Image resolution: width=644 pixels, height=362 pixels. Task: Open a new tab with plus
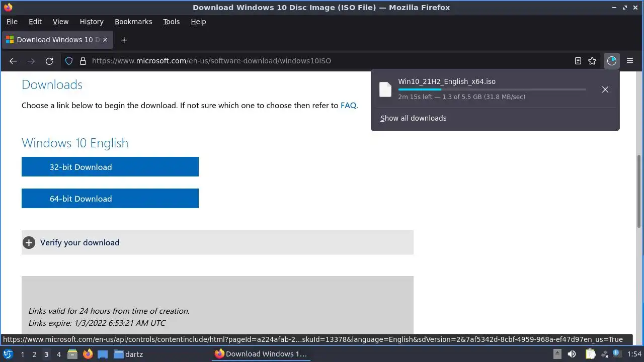(x=124, y=40)
